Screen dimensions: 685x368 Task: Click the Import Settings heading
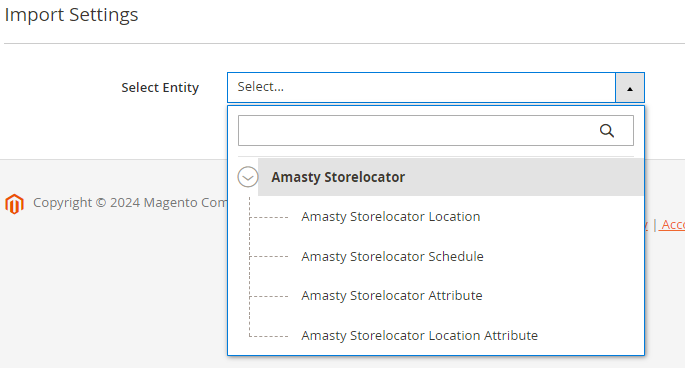click(71, 15)
